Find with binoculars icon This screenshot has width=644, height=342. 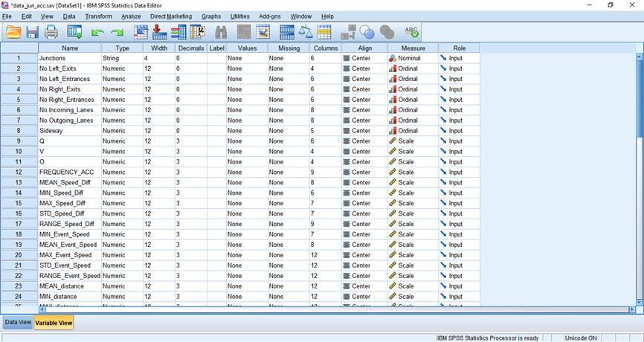[222, 32]
